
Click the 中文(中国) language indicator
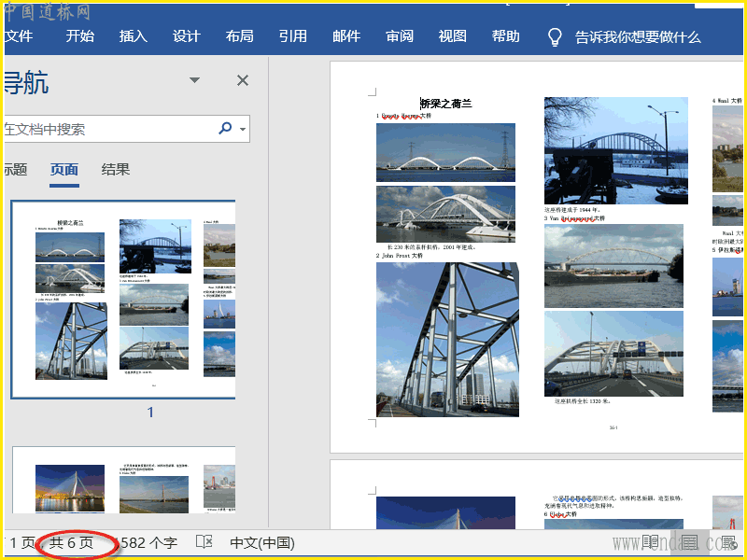tap(262, 543)
